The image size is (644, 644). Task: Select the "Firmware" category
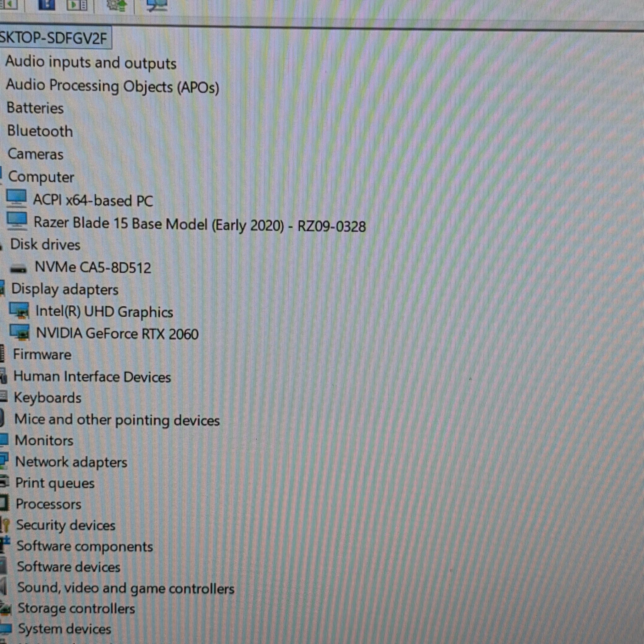tap(42, 354)
